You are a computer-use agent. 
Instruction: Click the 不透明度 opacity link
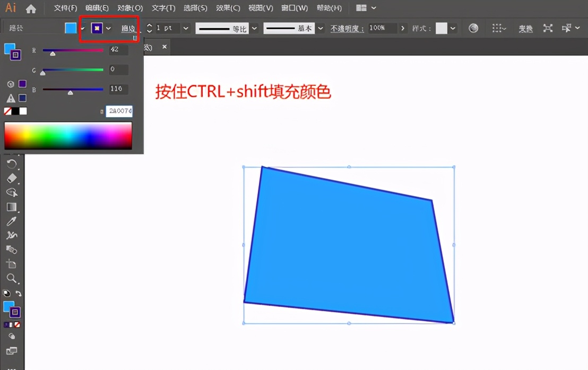[347, 29]
